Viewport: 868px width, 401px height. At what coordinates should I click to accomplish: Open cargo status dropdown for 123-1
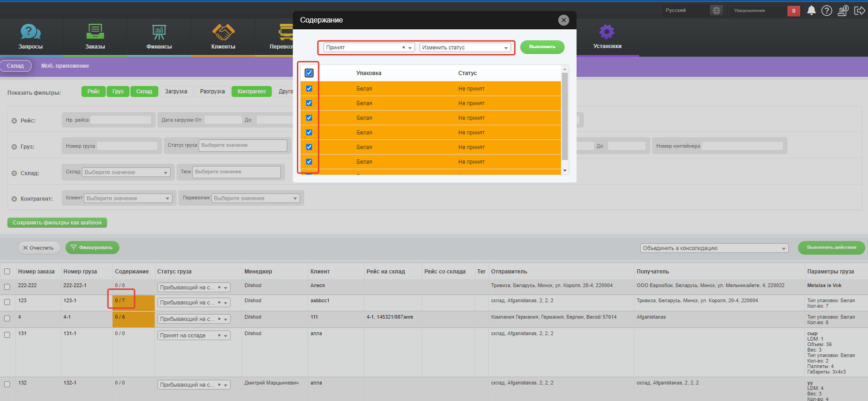tap(194, 303)
